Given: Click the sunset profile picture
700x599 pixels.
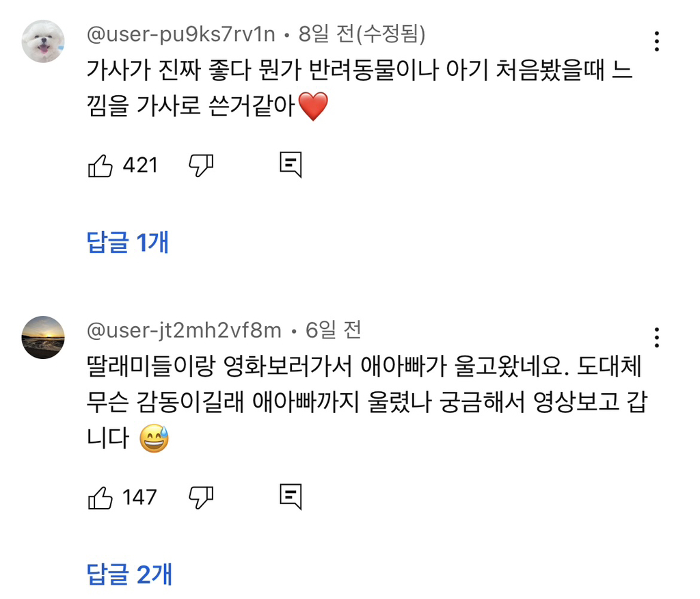Looking at the screenshot, I should [43, 337].
